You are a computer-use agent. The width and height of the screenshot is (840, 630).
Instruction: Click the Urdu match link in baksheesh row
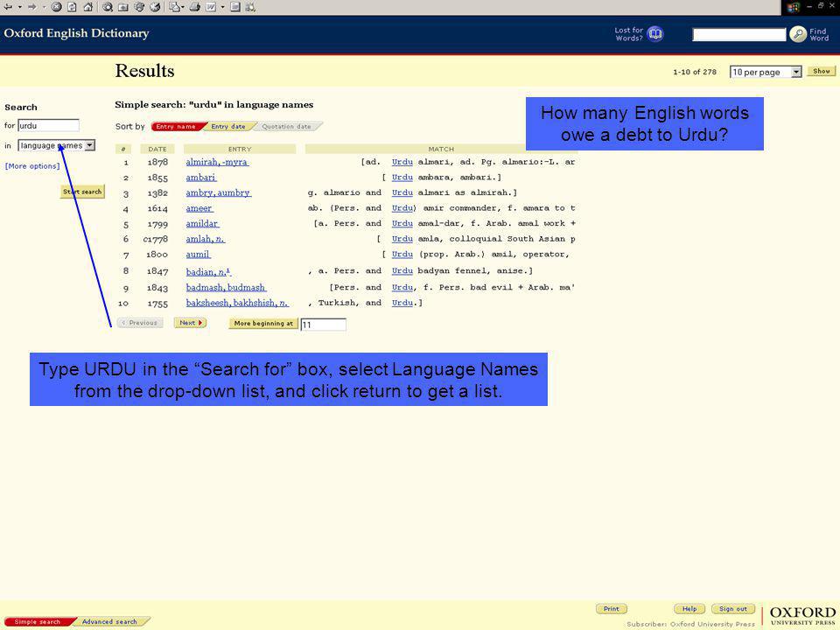point(402,304)
